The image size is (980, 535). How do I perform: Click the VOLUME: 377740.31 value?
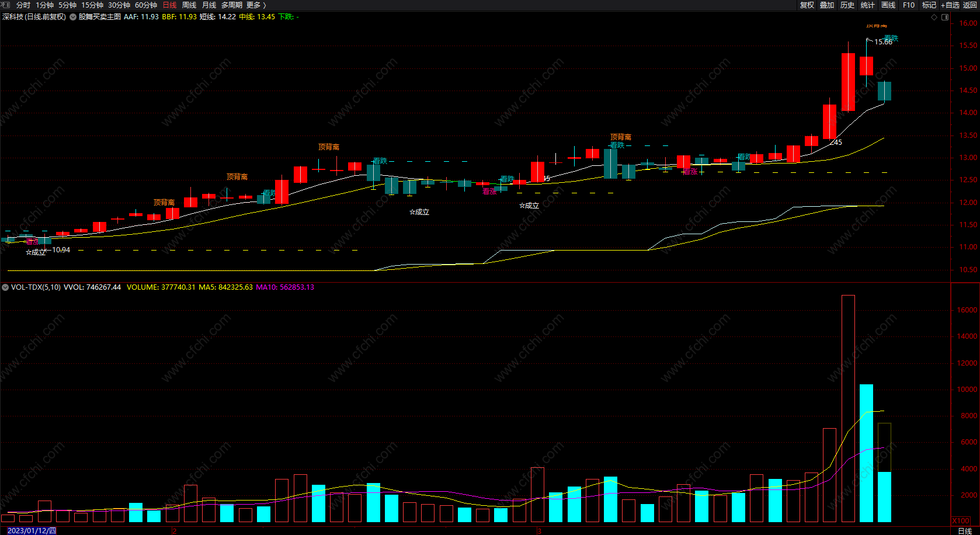tap(161, 287)
